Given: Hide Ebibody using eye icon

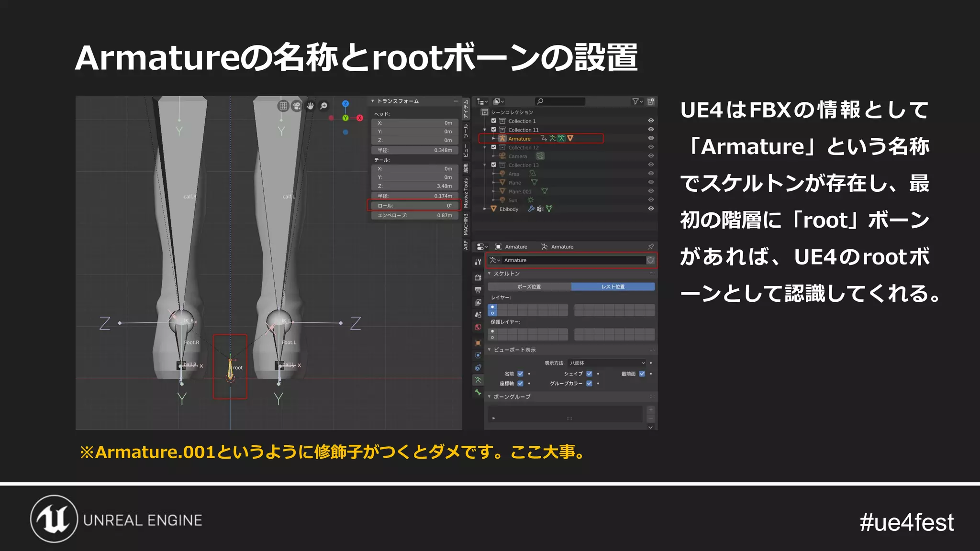Looking at the screenshot, I should click(651, 209).
